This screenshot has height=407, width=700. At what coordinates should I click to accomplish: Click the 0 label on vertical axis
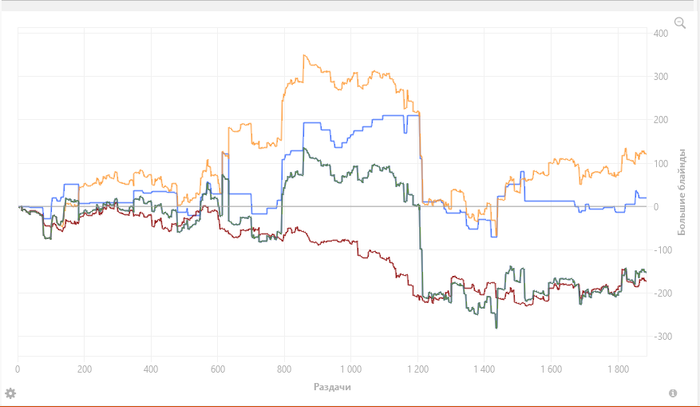(x=656, y=207)
